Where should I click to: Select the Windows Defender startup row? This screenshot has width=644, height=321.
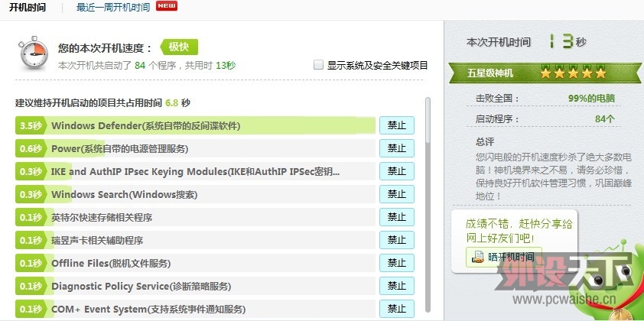(196, 125)
